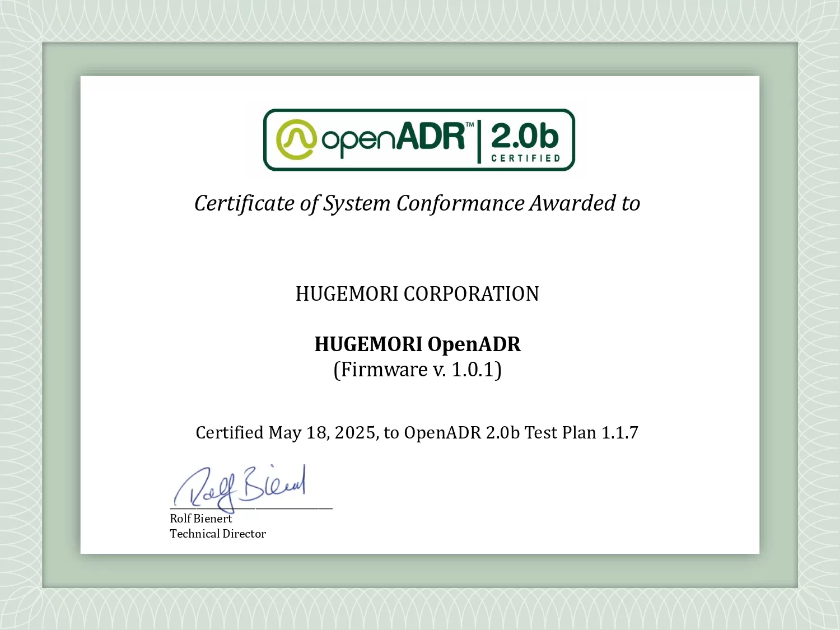Select the '(Firmware v. 1.0.1)' text
The image size is (840, 630).
point(418,370)
